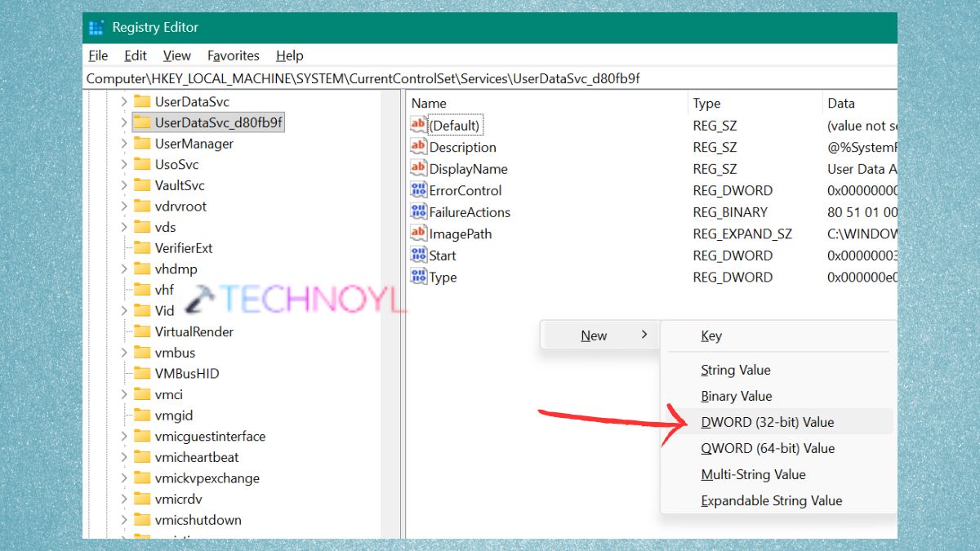Click the binary icon beside ErrorControl
The image size is (980, 551).
pos(419,190)
